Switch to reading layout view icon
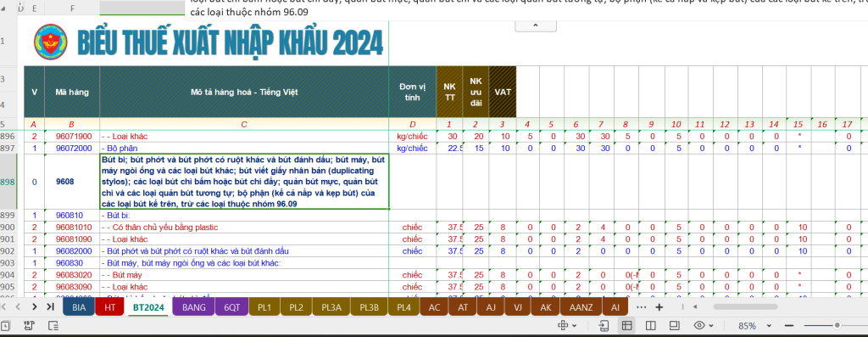The image size is (868, 337). click(604, 325)
